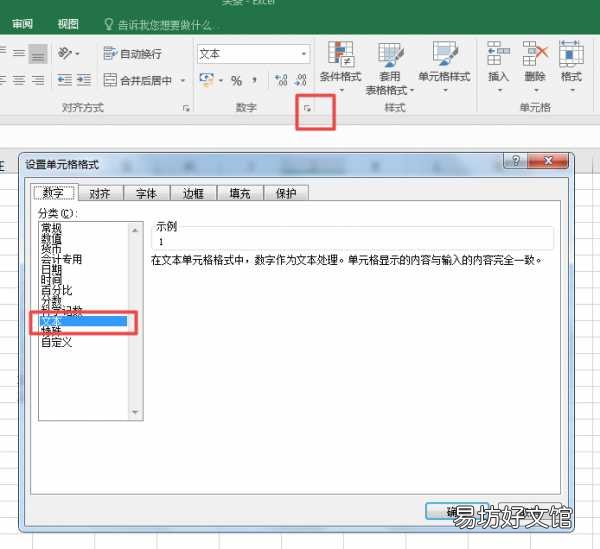Select the highlighted 文本 category
The height and width of the screenshot is (549, 600).
coord(83,321)
